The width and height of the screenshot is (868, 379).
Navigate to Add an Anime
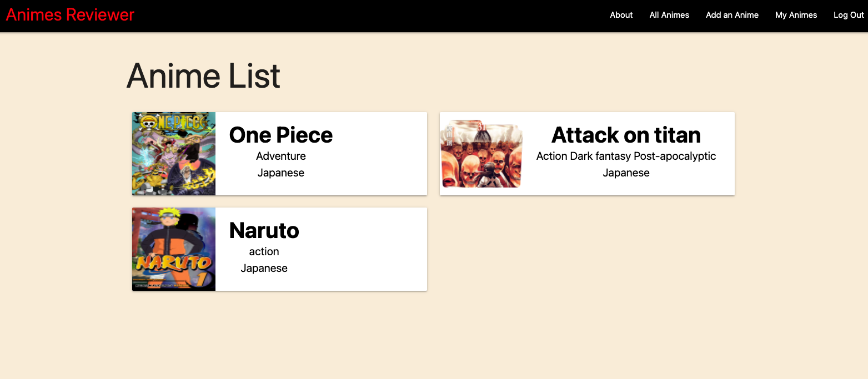click(x=732, y=15)
